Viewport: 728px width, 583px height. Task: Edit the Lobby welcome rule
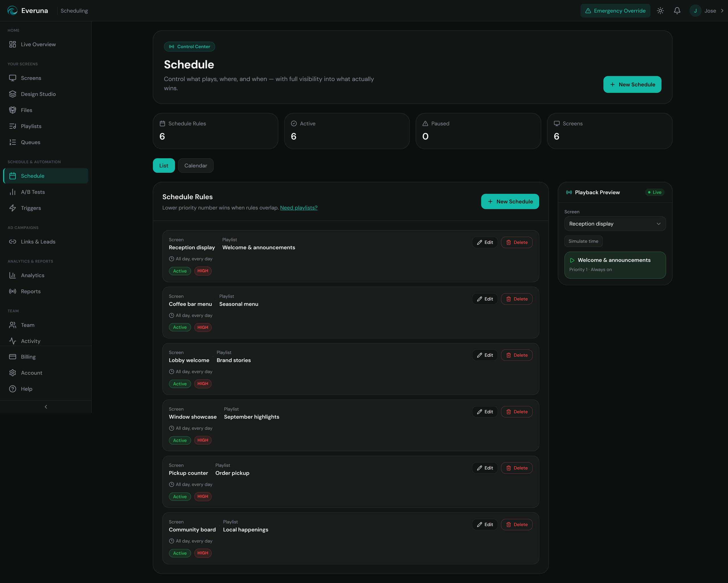pyautogui.click(x=485, y=355)
